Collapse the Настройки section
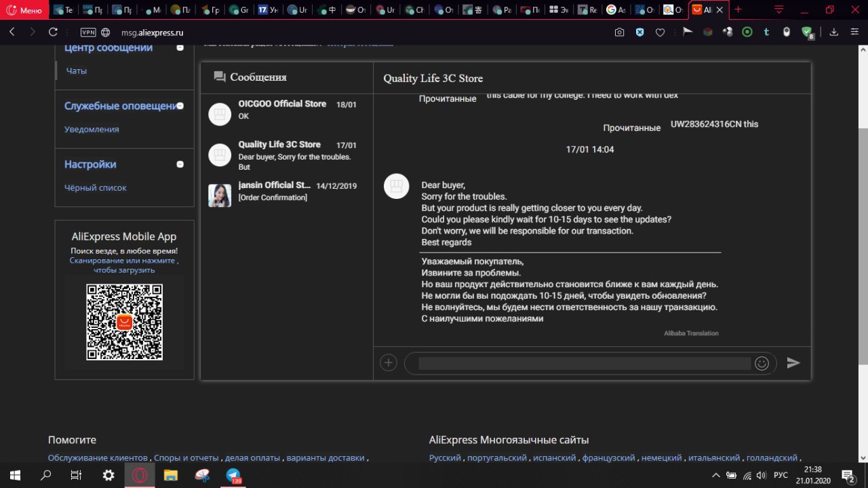 pyautogui.click(x=180, y=164)
